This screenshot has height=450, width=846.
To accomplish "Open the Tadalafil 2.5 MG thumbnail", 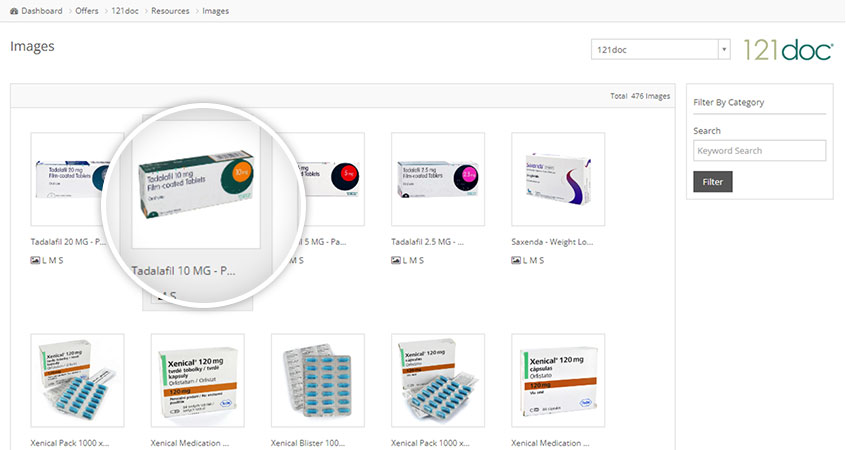I will tap(438, 179).
